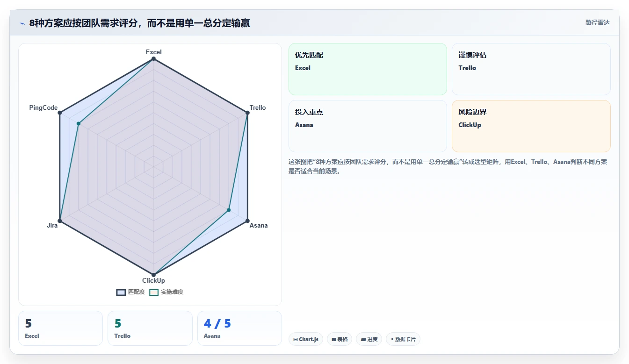Click the dark 匹配度 point at ClickUp vertex
This screenshot has width=629, height=364.
[153, 274]
